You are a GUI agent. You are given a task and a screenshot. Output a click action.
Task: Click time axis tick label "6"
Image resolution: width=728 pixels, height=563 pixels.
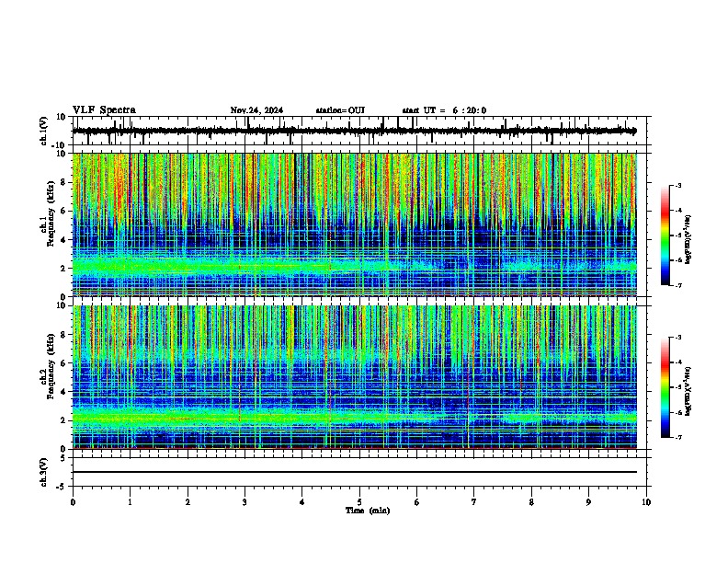pos(417,502)
